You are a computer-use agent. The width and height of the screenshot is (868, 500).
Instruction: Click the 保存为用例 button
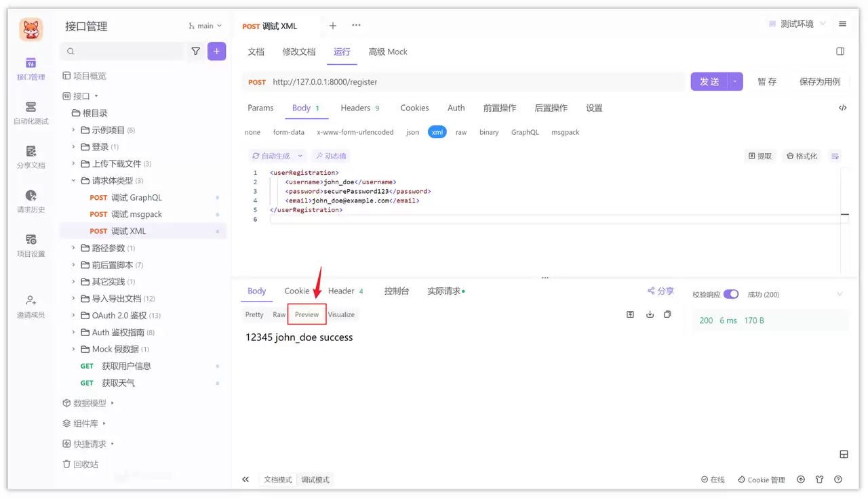tap(820, 81)
